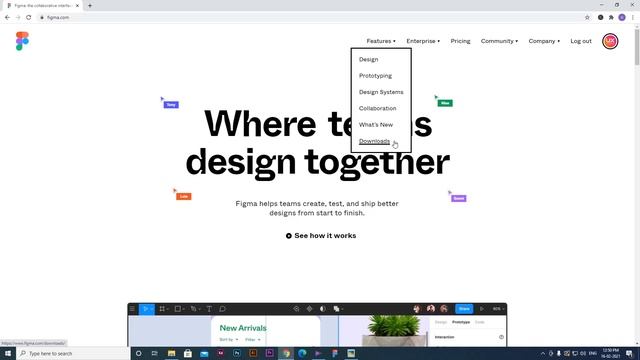Click See how it works
This screenshot has height=360, width=640.
click(321, 236)
